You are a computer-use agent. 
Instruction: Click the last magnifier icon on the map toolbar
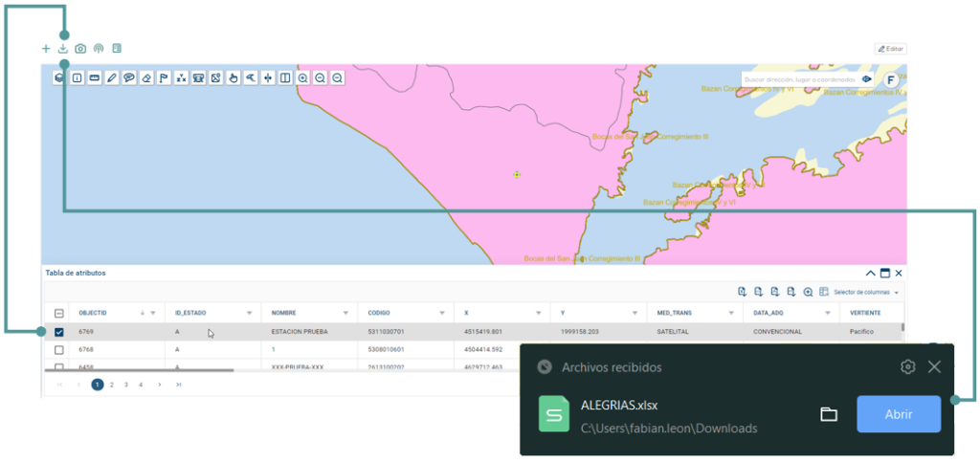(338, 78)
